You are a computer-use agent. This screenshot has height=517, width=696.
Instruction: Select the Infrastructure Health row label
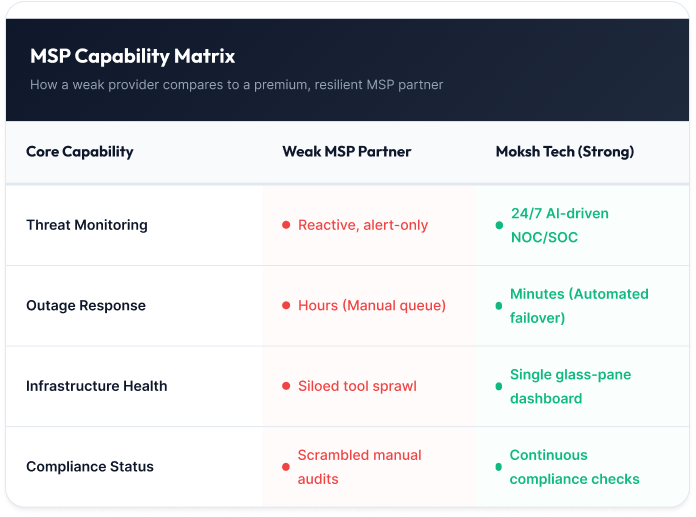pos(96,386)
